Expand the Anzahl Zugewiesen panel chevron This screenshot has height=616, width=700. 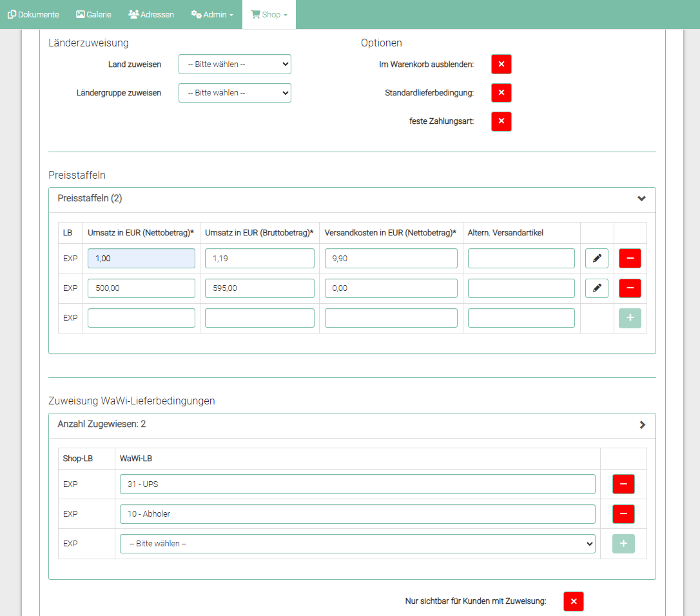point(642,425)
